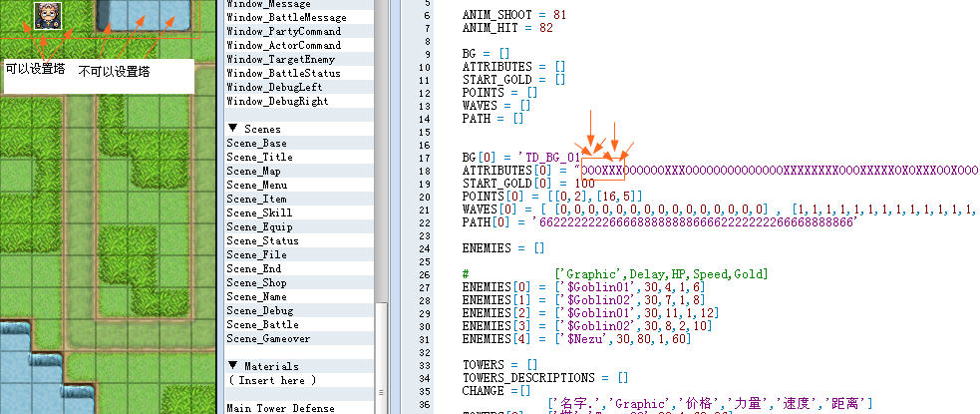Select Scene_Status script
Viewport: 980px width, 414px height.
tap(299, 240)
